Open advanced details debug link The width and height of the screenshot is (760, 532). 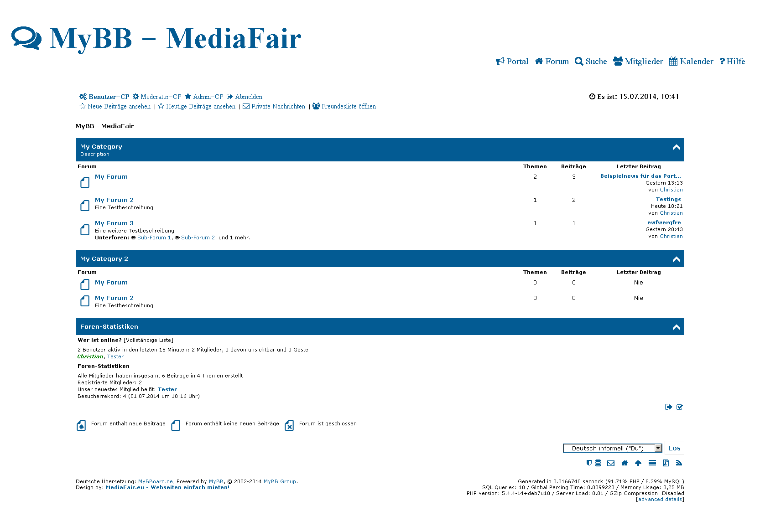[660, 499]
